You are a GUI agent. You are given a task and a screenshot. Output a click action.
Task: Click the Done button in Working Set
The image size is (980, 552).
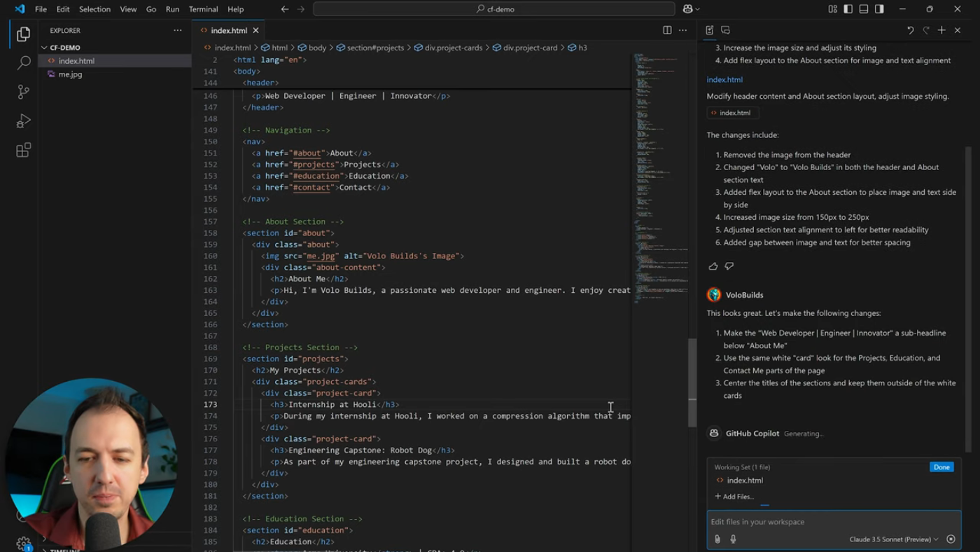[x=941, y=467]
